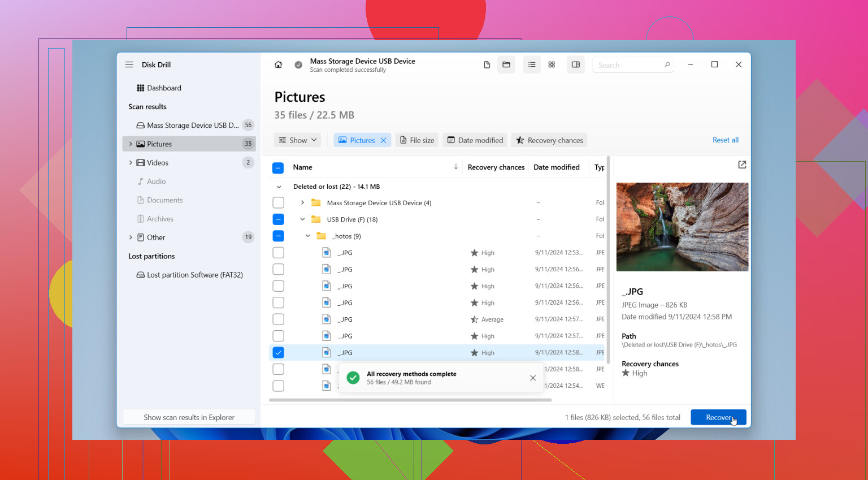Image resolution: width=868 pixels, height=480 pixels.
Task: Click the magnifier icon in the search box
Action: [667, 65]
